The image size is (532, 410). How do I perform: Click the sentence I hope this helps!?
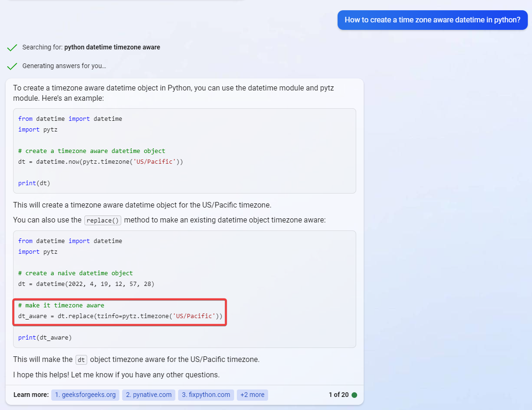coord(41,375)
